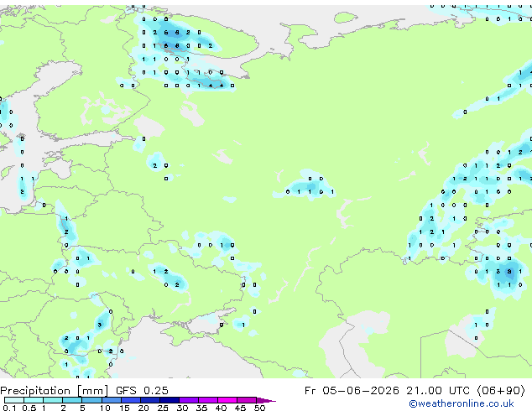This screenshot has width=532, height=411.
Task: Click the "35" legend scale label
Action: click(201, 408)
